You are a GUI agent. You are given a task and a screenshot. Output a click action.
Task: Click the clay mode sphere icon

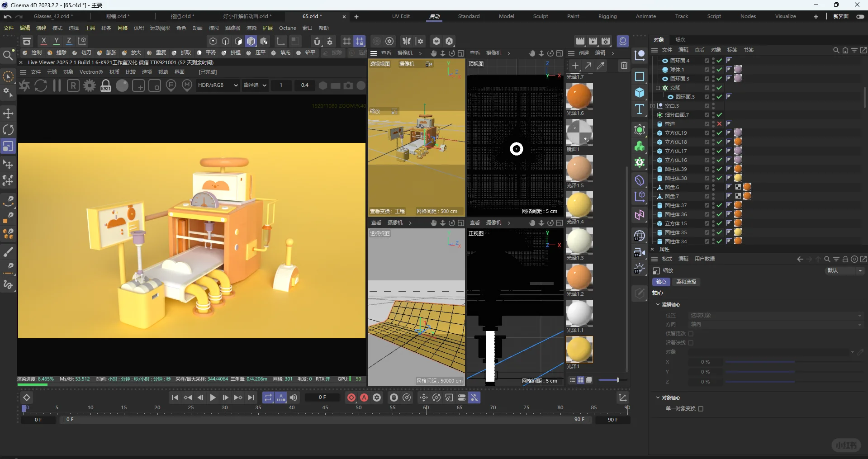click(x=122, y=85)
